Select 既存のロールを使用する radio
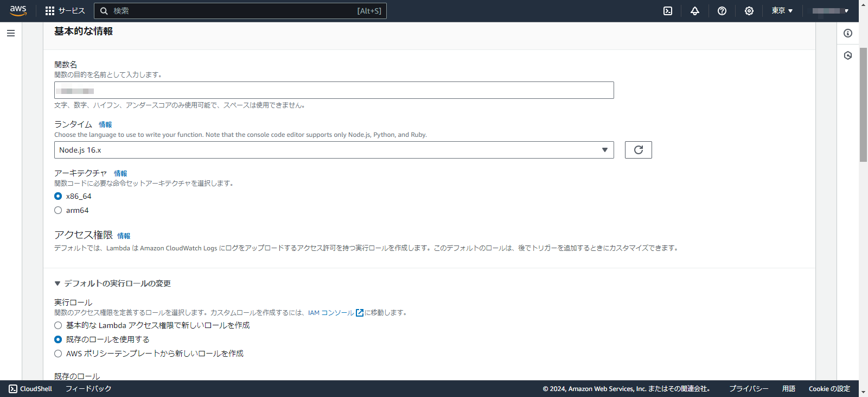Screen dimensions: 868x397 click(x=58, y=339)
